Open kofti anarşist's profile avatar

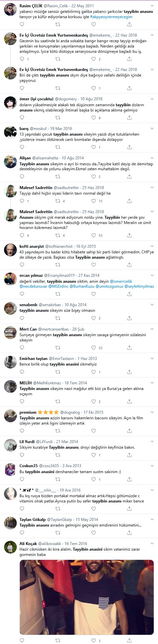pos(11,250)
